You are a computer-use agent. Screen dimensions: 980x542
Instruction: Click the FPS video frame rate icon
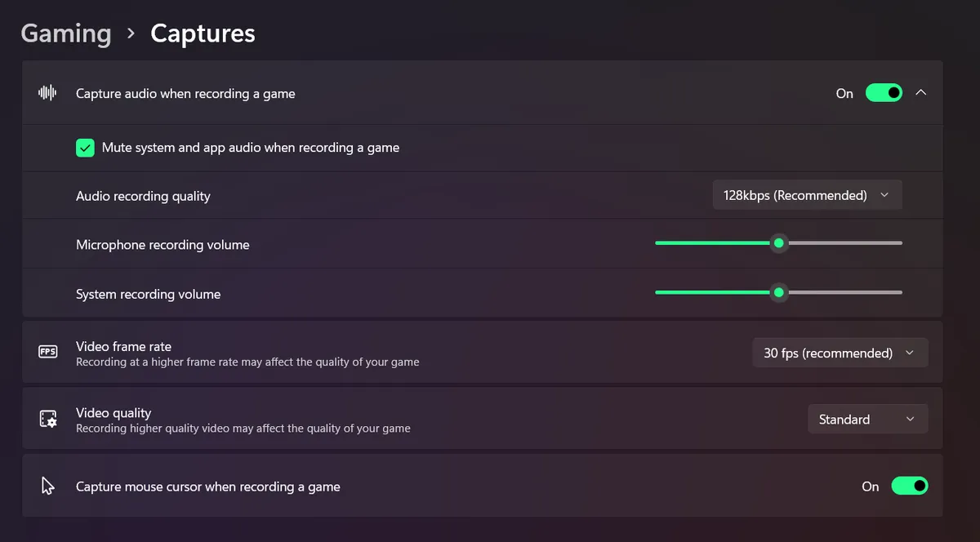(48, 352)
